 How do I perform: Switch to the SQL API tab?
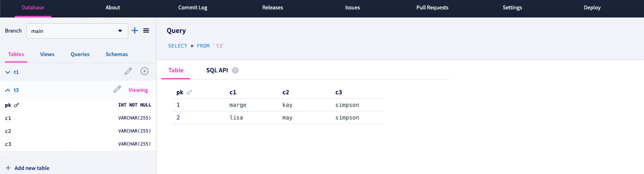(x=217, y=70)
